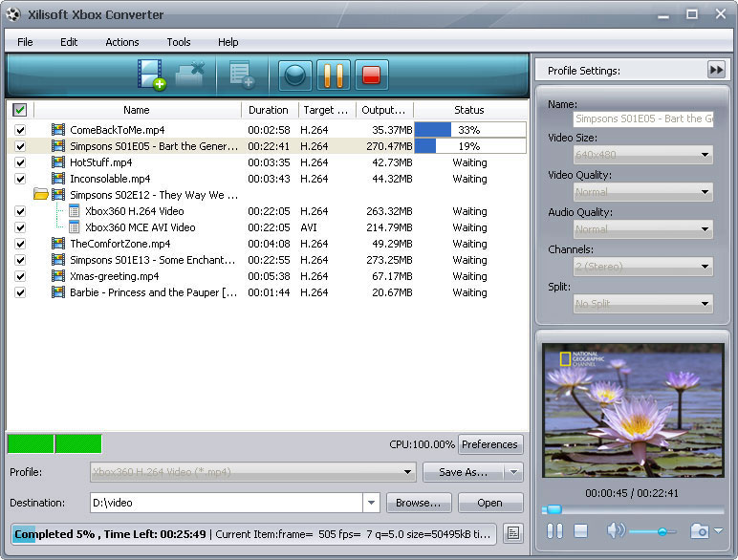Open the File menu

[25, 42]
